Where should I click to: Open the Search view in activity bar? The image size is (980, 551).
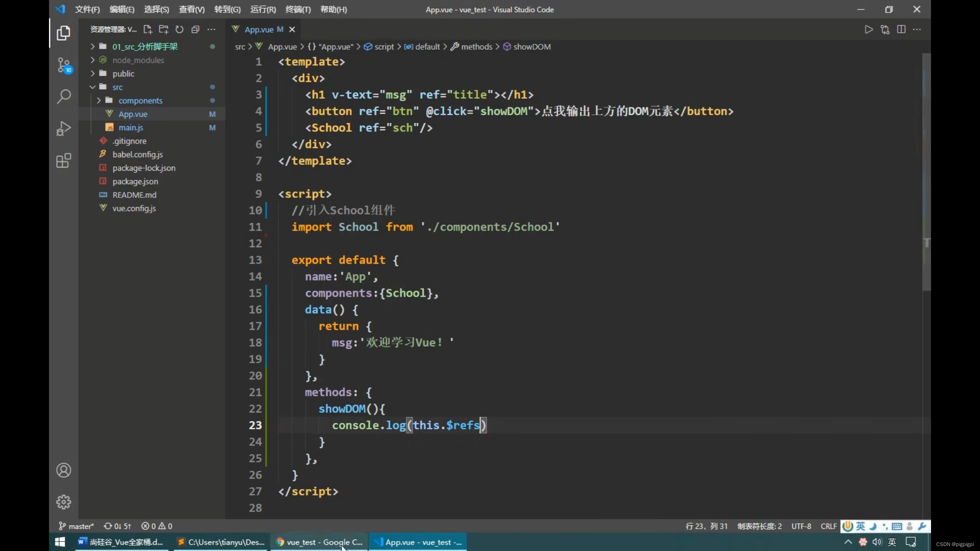coord(64,96)
